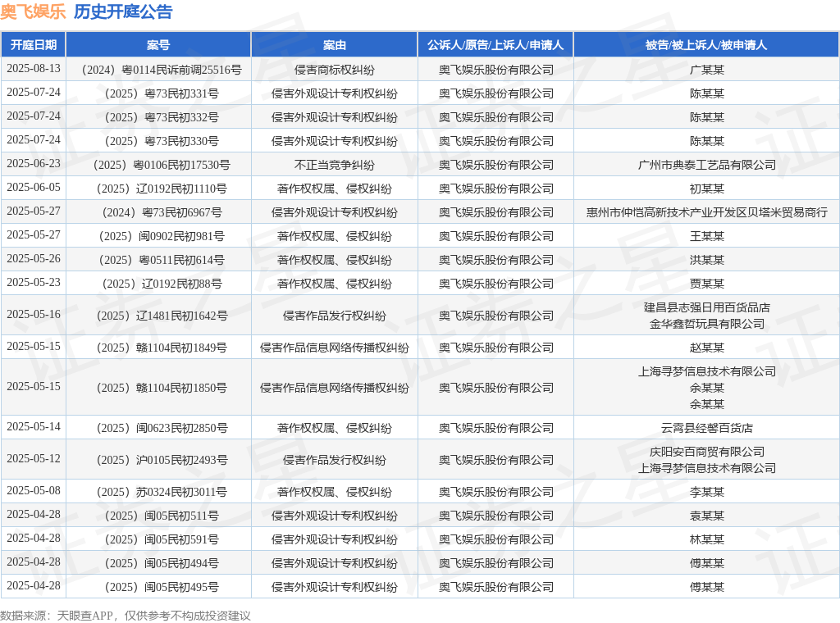Click defendant 王某某
The width and height of the screenshot is (840, 623).
point(706,236)
